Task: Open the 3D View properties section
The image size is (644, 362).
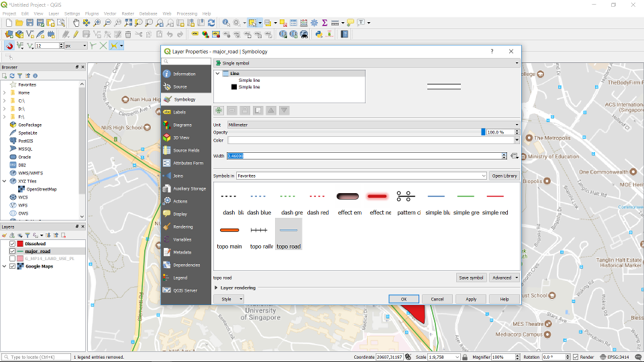Action: click(180, 137)
